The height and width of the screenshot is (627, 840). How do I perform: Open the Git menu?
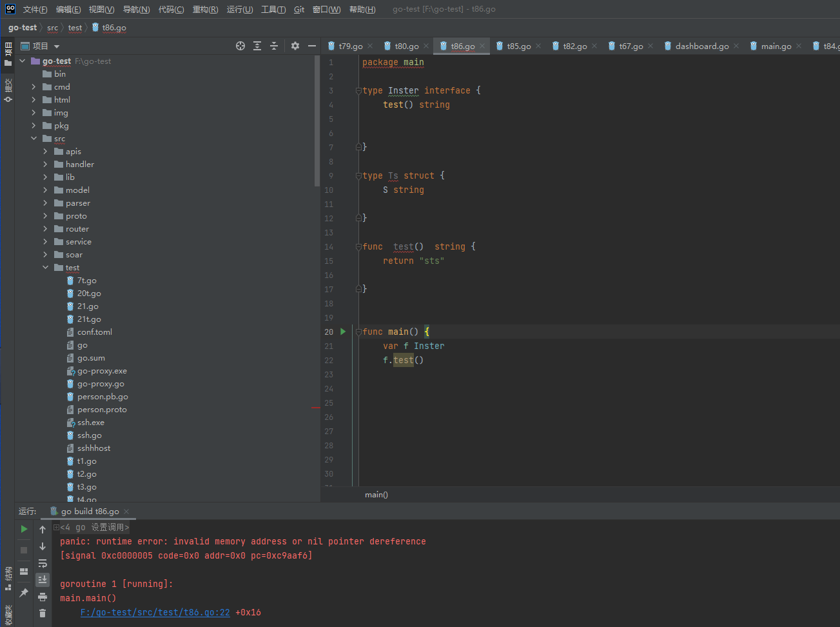pyautogui.click(x=299, y=9)
